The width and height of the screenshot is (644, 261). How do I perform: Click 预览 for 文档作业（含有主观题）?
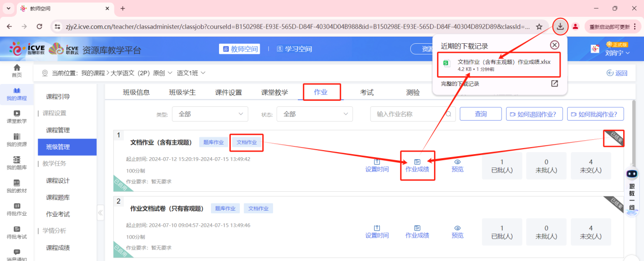coord(457,165)
